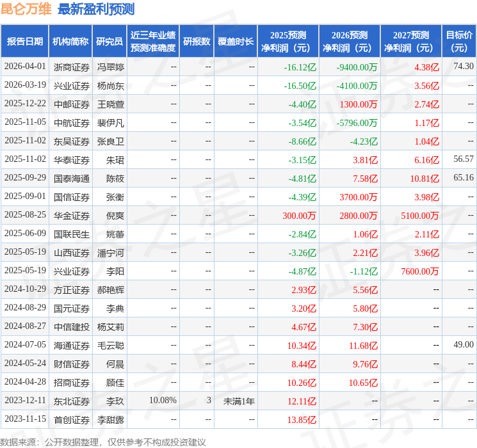Open the 浙商证券 institution entry
Viewport: 477px width, 448px height.
click(x=72, y=67)
